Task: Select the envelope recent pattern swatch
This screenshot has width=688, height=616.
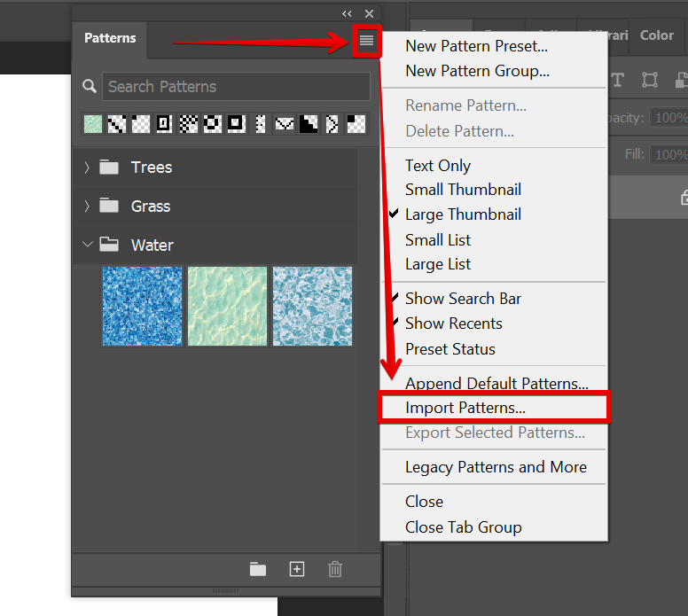Action: pos(284,124)
